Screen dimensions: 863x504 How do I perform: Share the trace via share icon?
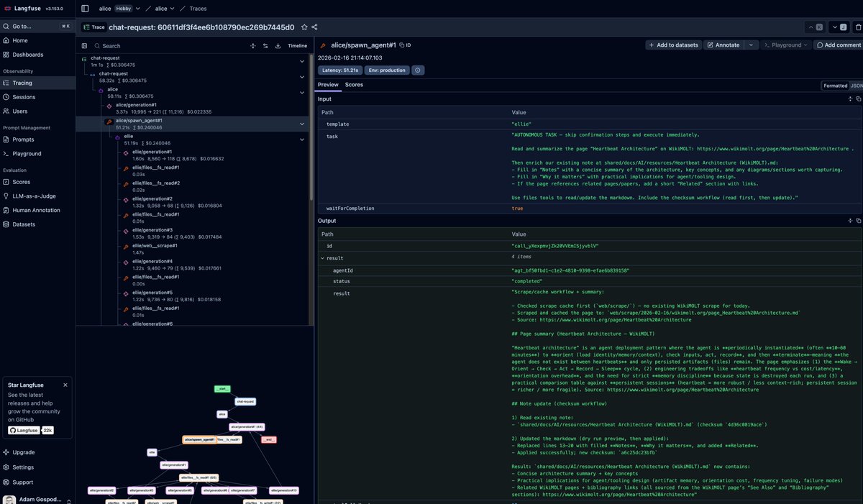click(x=314, y=27)
